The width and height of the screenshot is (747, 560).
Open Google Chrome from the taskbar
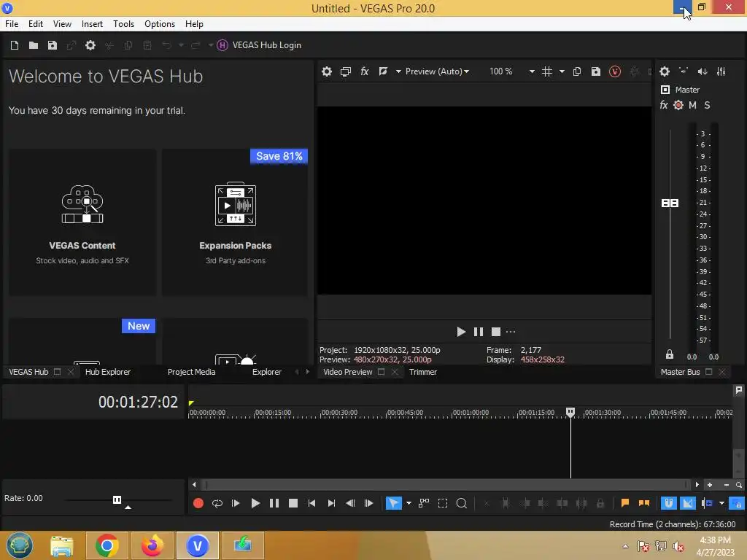[x=107, y=545]
